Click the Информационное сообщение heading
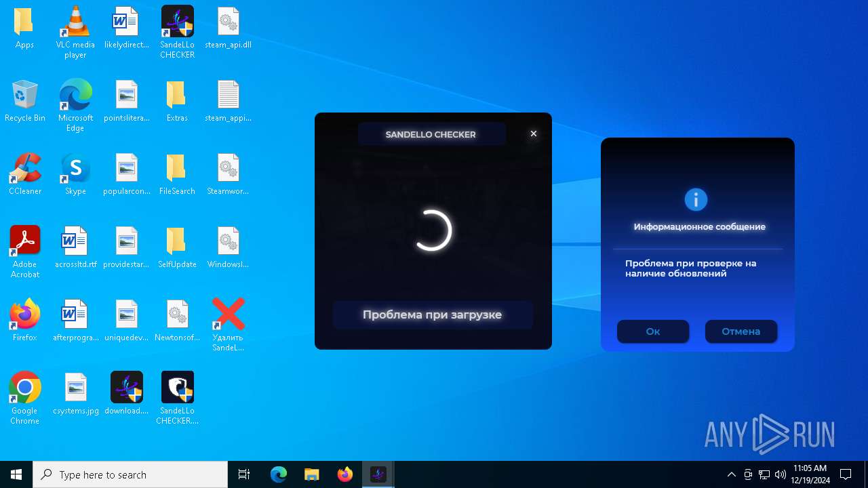This screenshot has width=868, height=488. pos(699,227)
